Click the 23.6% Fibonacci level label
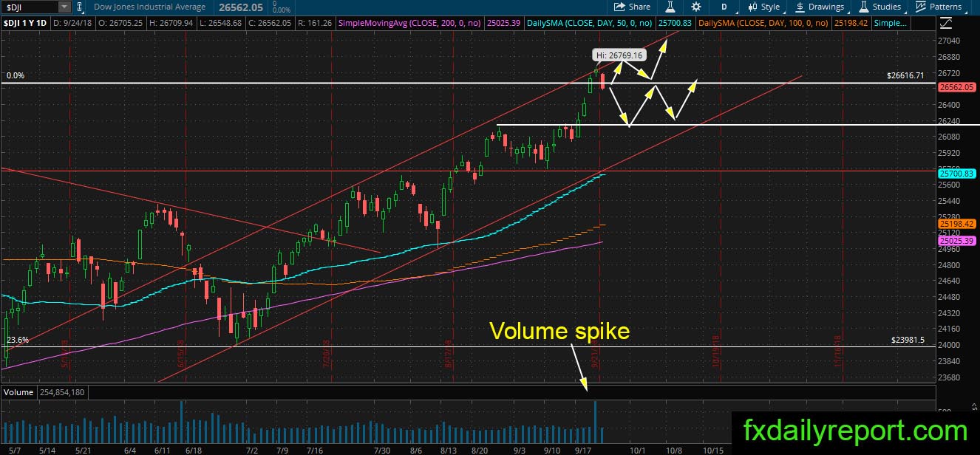Image resolution: width=980 pixels, height=455 pixels. click(x=17, y=340)
